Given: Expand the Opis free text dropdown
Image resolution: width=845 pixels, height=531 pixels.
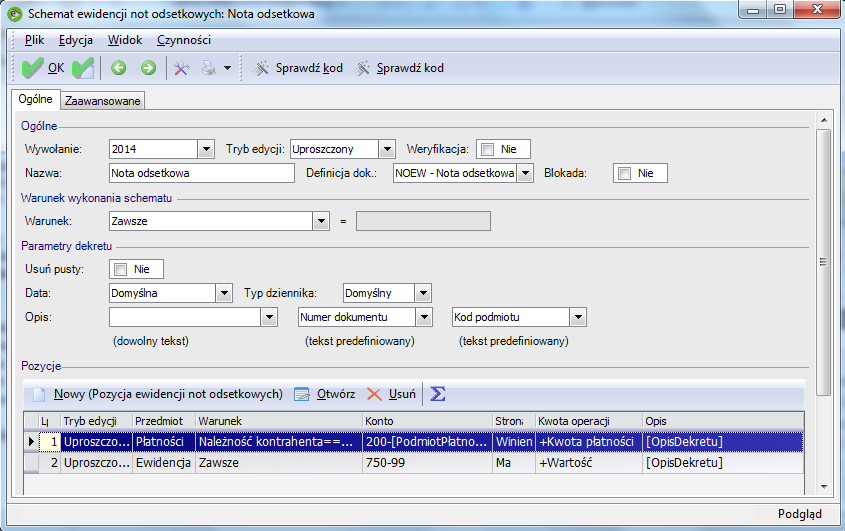Looking at the screenshot, I should (269, 317).
